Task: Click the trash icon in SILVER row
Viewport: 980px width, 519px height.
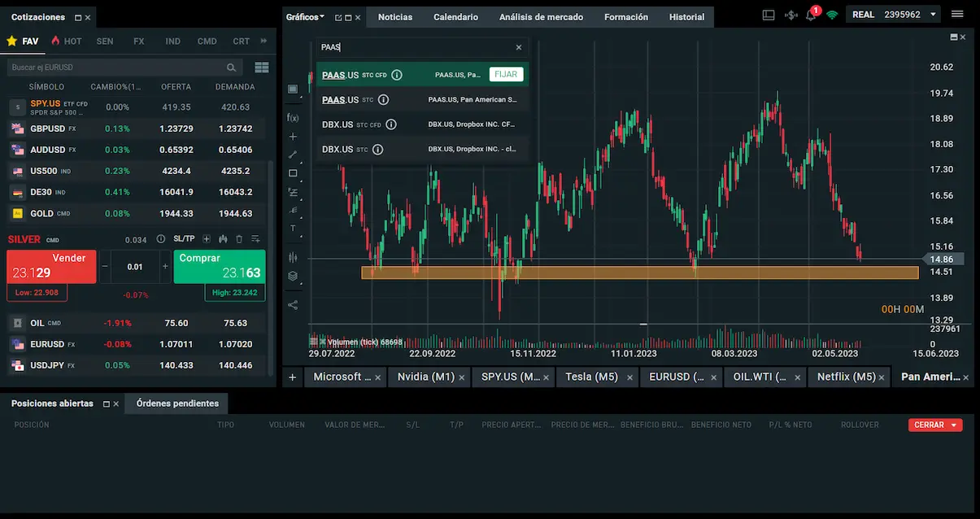Action: [x=239, y=239]
